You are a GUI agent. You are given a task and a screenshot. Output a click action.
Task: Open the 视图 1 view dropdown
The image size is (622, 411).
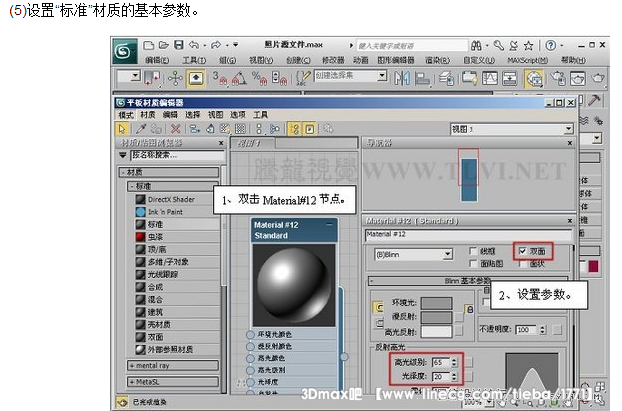tap(512, 129)
